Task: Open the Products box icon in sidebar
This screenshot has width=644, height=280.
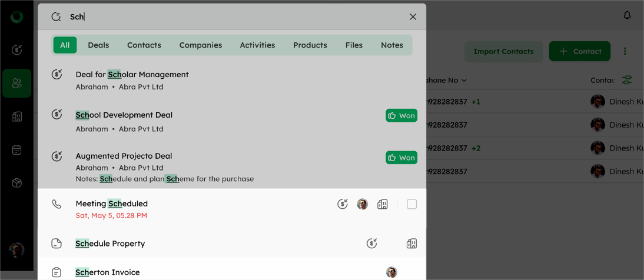Action: [16, 184]
